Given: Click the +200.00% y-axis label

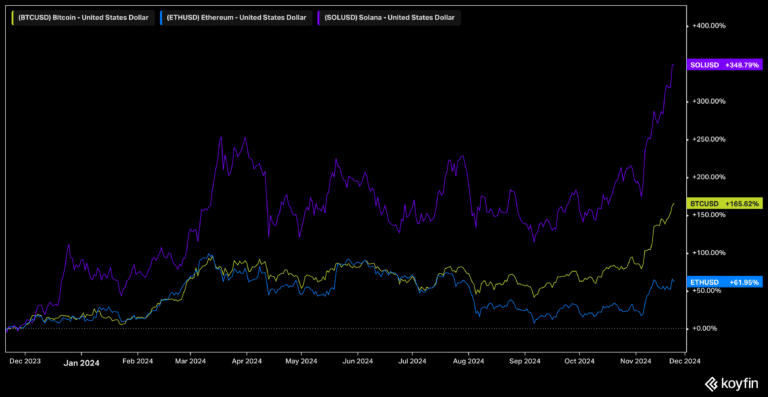Looking at the screenshot, I should click(x=709, y=177).
